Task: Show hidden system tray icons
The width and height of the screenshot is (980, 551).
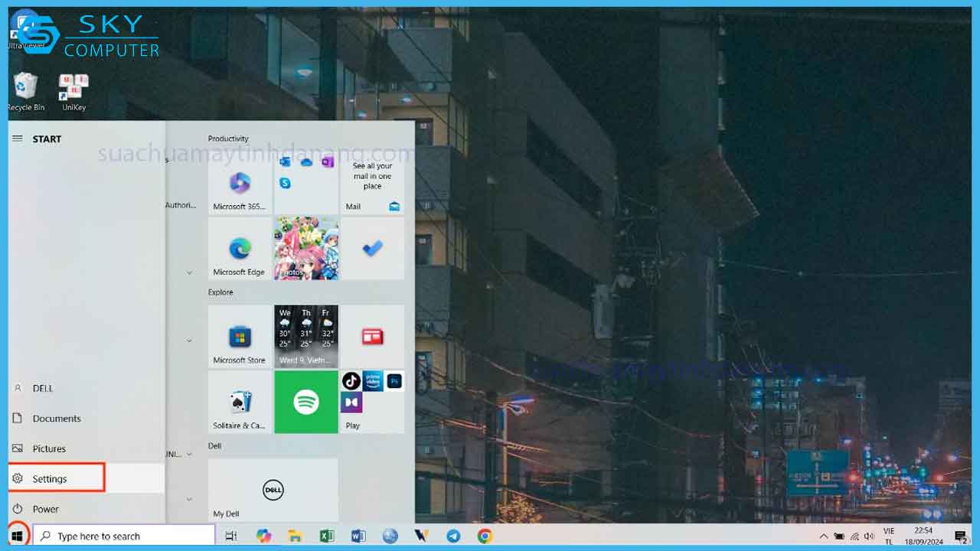Action: click(x=823, y=536)
